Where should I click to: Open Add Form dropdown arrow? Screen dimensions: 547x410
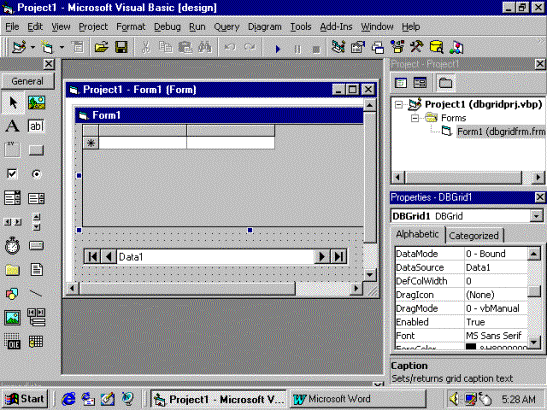click(x=61, y=47)
